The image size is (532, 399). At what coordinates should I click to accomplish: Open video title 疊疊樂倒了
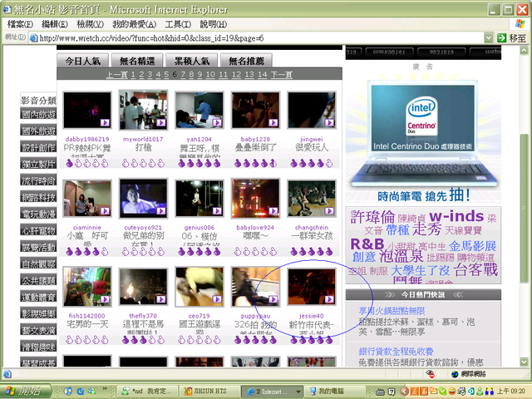[255, 148]
